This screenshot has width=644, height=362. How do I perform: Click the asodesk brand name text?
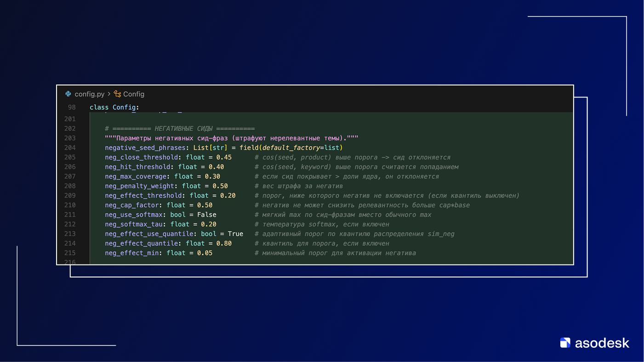(x=602, y=343)
